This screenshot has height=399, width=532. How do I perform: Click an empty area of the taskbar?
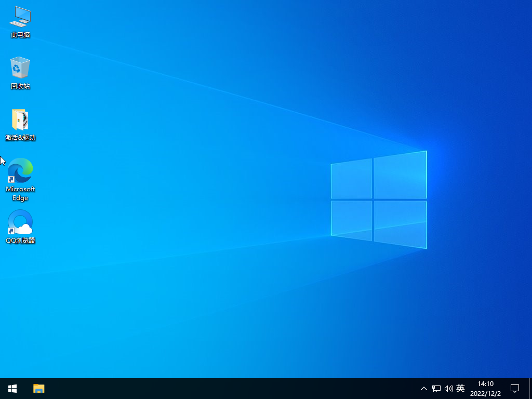click(x=208, y=388)
